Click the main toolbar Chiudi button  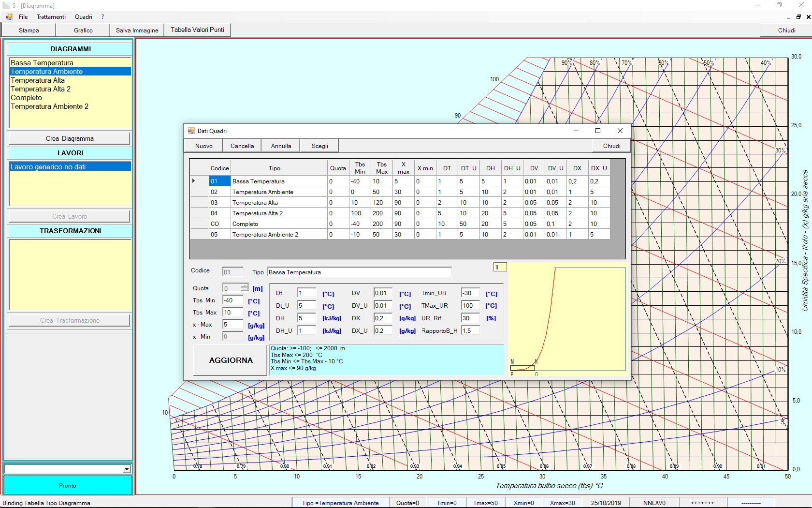[x=786, y=30]
